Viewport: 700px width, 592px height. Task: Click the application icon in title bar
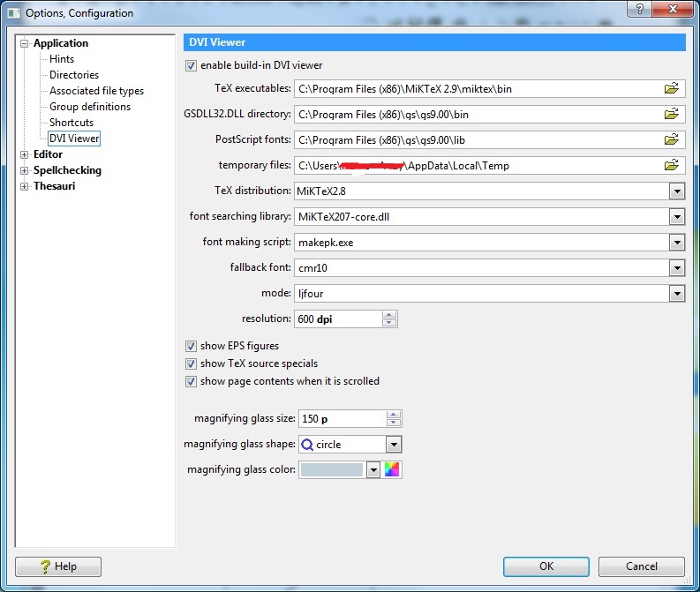[14, 13]
